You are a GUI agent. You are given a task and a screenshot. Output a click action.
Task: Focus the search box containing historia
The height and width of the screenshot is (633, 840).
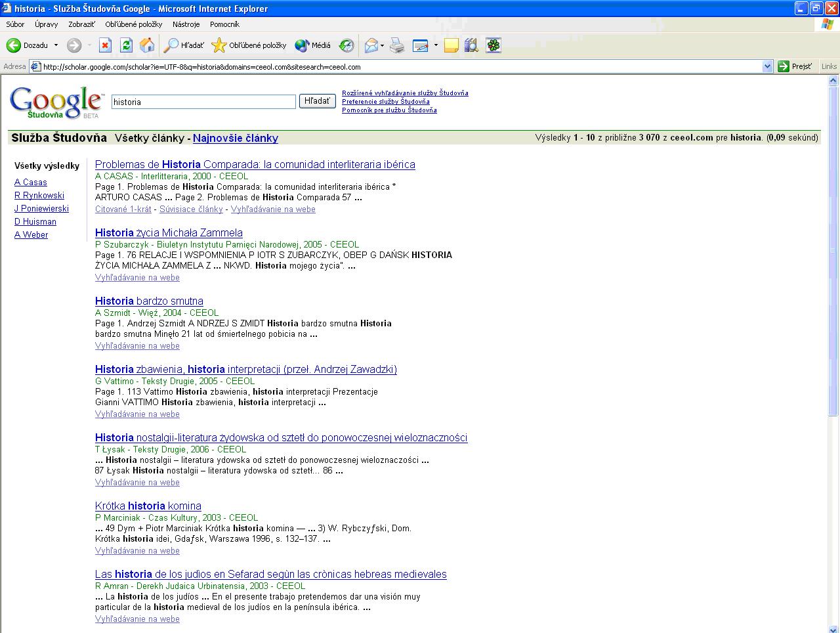[203, 102]
